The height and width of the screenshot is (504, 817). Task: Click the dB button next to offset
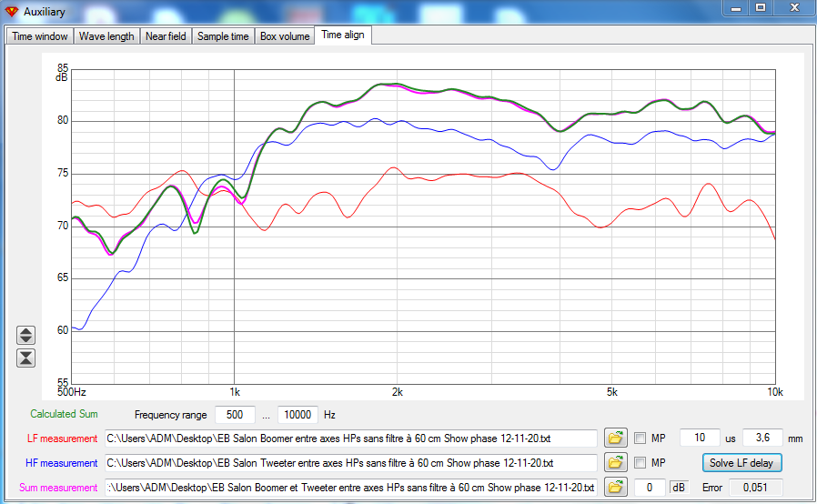tap(679, 488)
